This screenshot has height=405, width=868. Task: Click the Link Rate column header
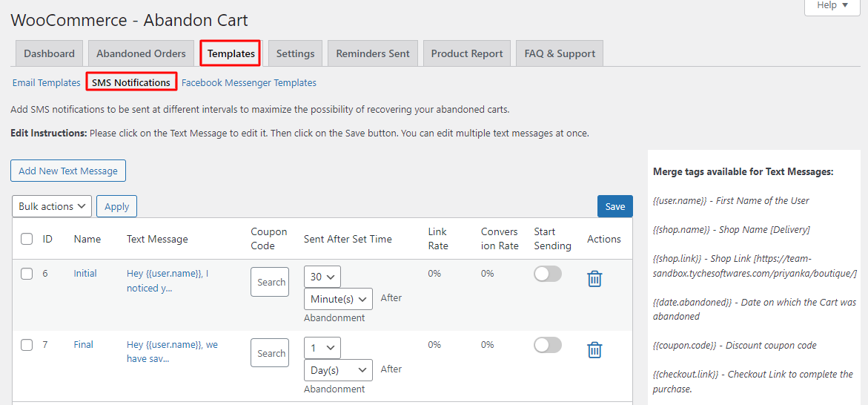click(x=438, y=239)
